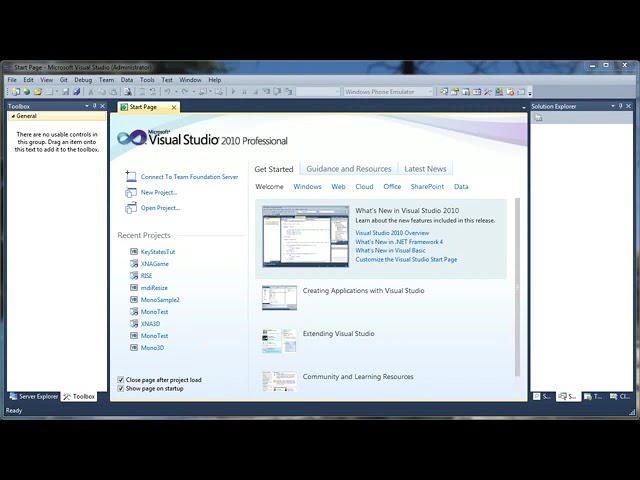Click the New Web Site toolbar icon
Screen dimensions: 640x480
pos(27,92)
